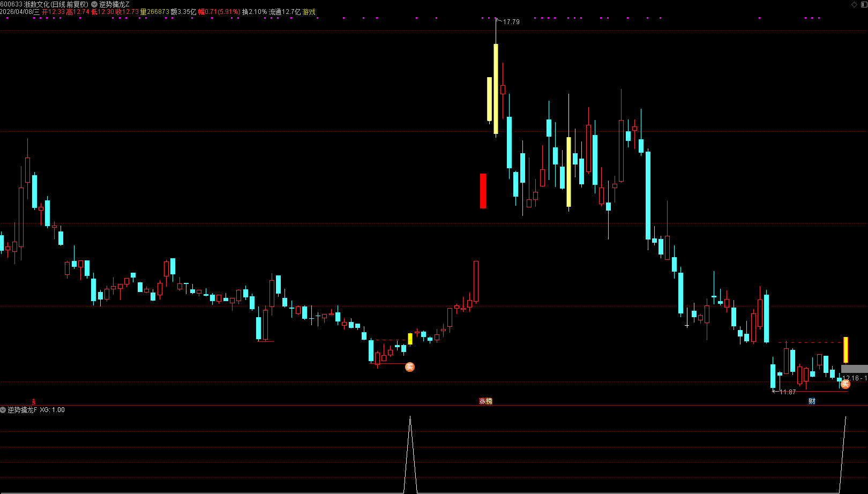Select the 逆势擒龙F sub-chart indicator label
The width and height of the screenshot is (868, 494).
coord(23,410)
